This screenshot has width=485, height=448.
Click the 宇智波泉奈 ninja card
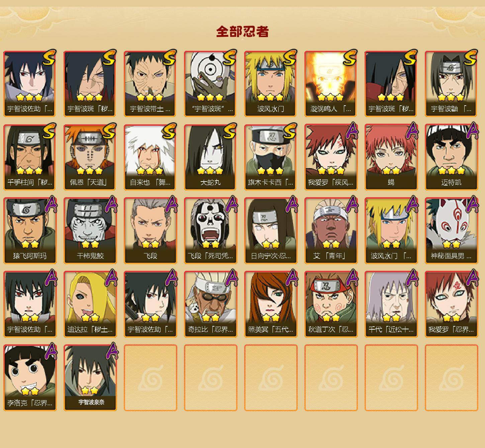tap(90, 378)
